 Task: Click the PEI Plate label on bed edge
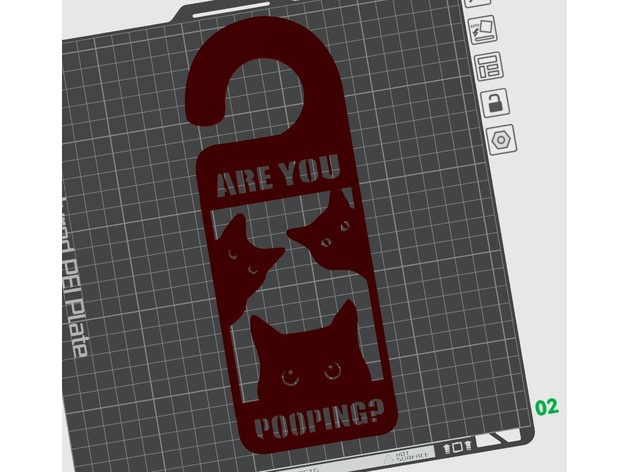[73, 290]
